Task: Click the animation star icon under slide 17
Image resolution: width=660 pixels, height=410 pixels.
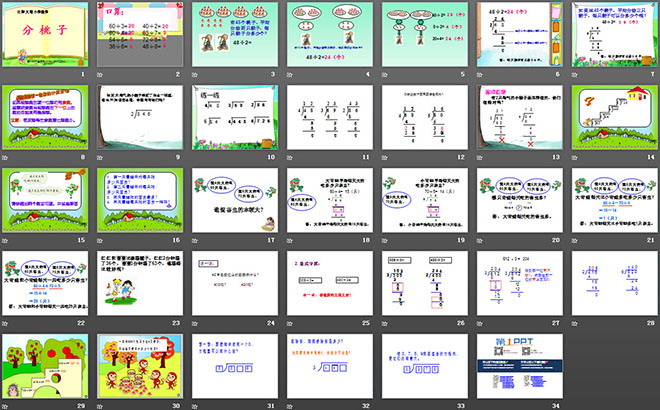Action: point(195,240)
